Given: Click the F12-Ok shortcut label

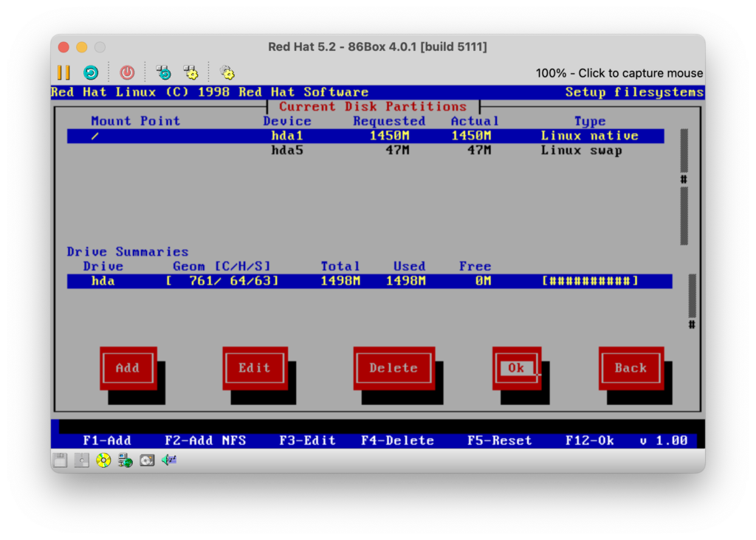Looking at the screenshot, I should (x=590, y=440).
